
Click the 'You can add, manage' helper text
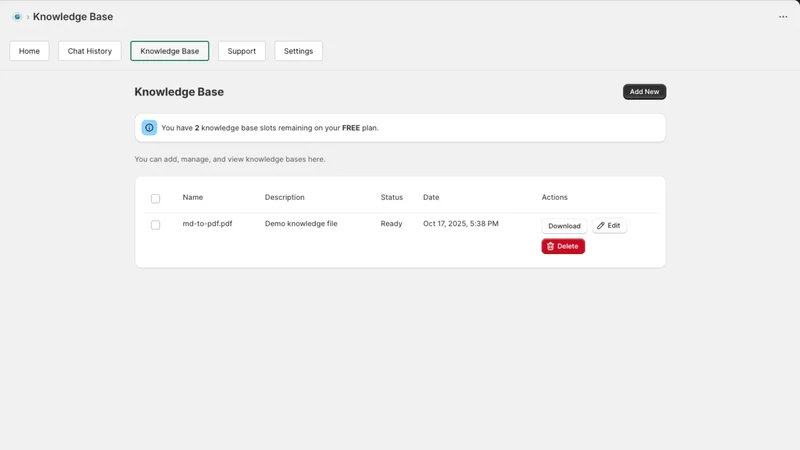pyautogui.click(x=230, y=159)
